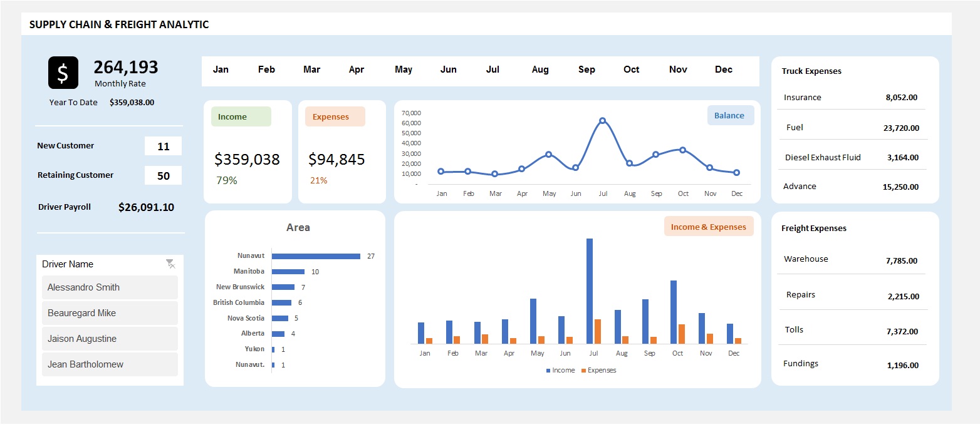This screenshot has width=980, height=427.
Task: Click the tall July income bar
Action: tap(590, 291)
